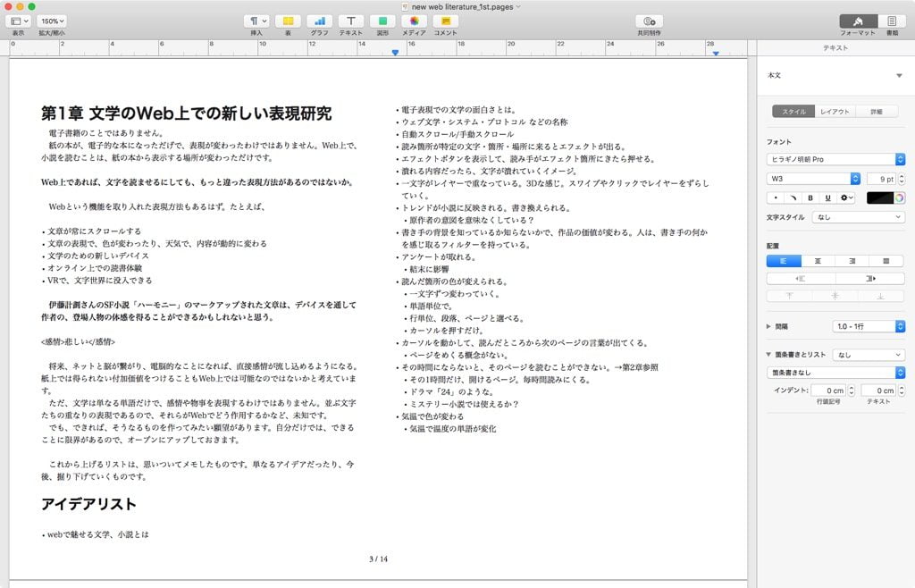Toggle the フォーマット format inspector

tap(858, 21)
